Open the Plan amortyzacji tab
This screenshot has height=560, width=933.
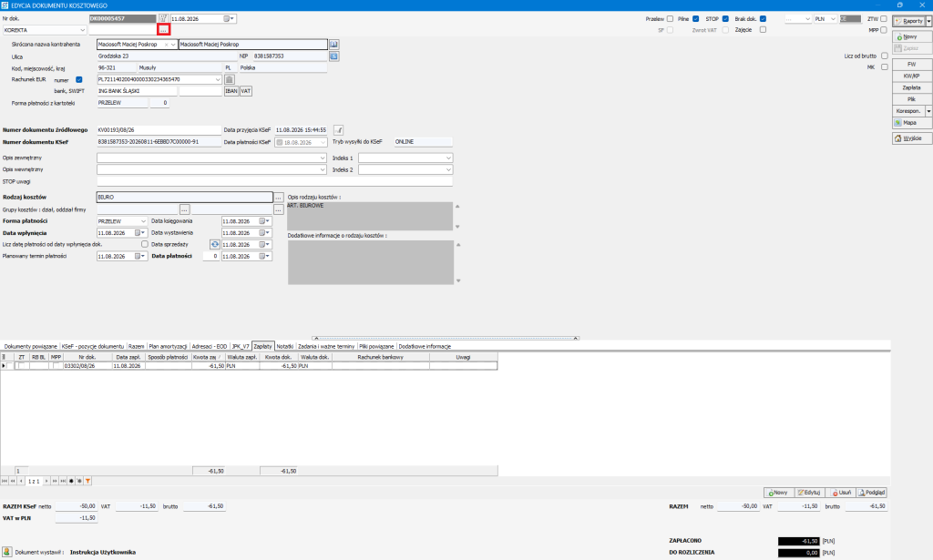point(168,347)
